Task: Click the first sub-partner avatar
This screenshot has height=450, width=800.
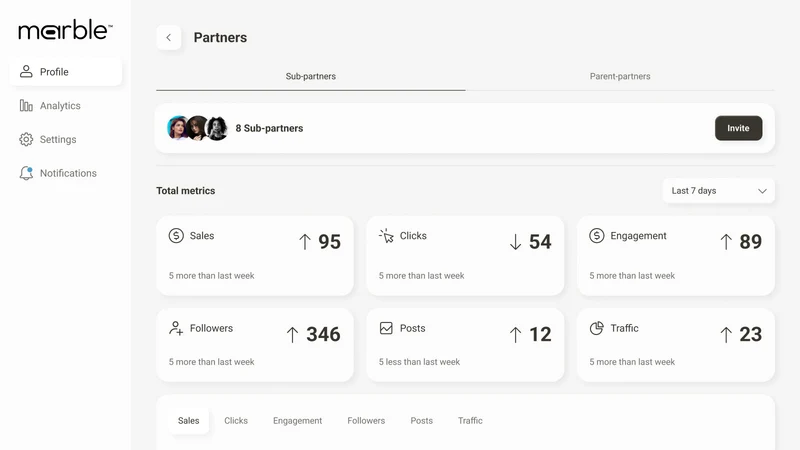Action: click(x=178, y=128)
